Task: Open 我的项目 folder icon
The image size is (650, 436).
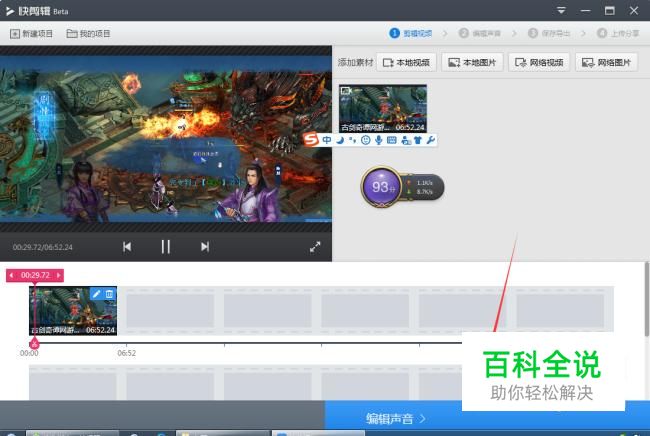Action: (x=72, y=34)
